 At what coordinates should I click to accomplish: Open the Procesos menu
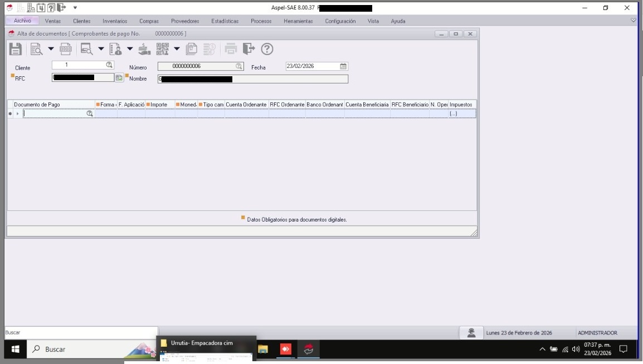coord(261,21)
